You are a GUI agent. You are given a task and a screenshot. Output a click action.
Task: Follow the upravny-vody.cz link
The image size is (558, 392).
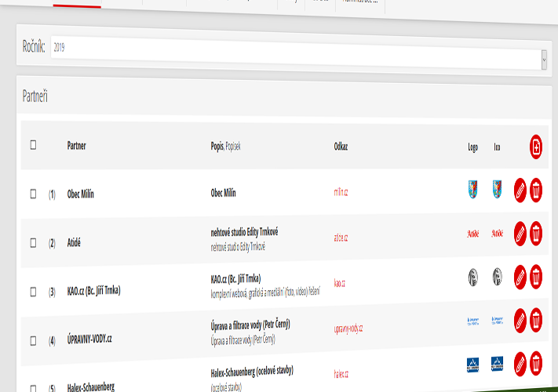[348, 328]
